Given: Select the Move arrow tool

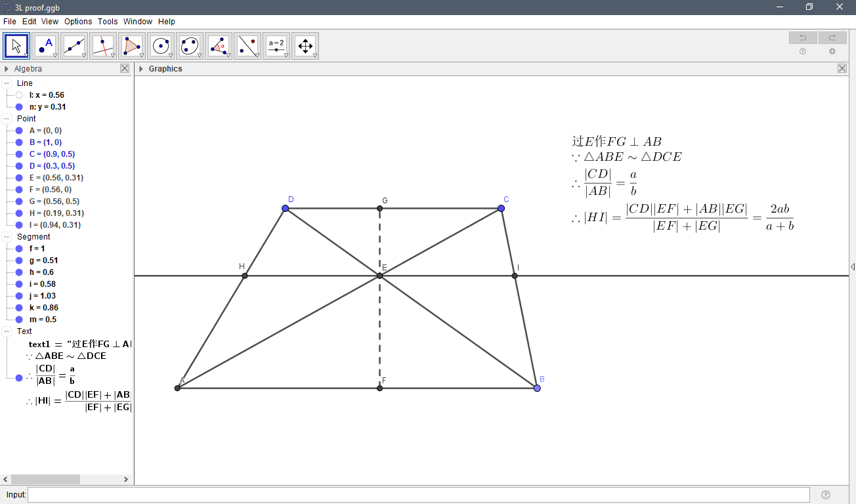Looking at the screenshot, I should (16, 45).
